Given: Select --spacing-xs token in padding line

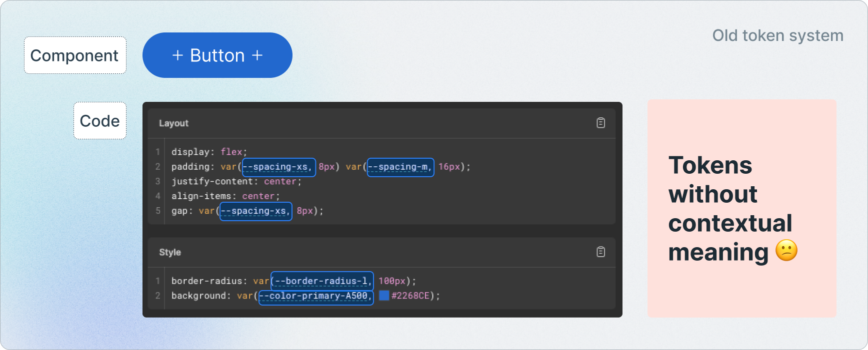Looking at the screenshot, I should pos(279,167).
